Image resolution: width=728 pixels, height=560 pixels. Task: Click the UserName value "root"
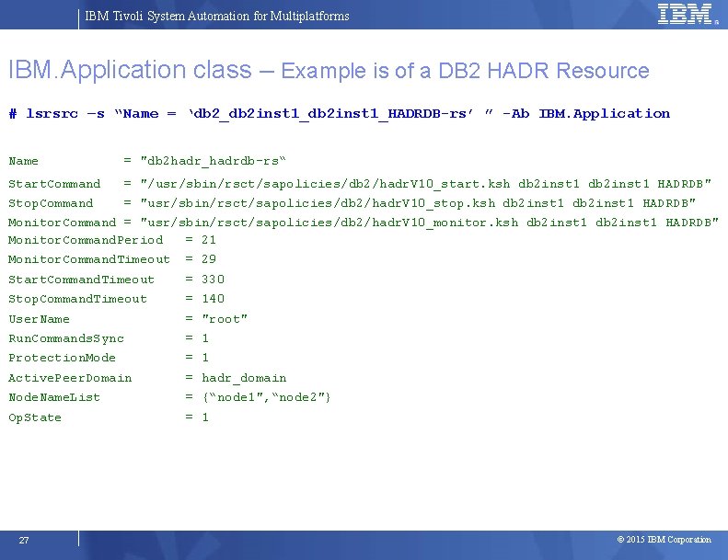point(225,319)
